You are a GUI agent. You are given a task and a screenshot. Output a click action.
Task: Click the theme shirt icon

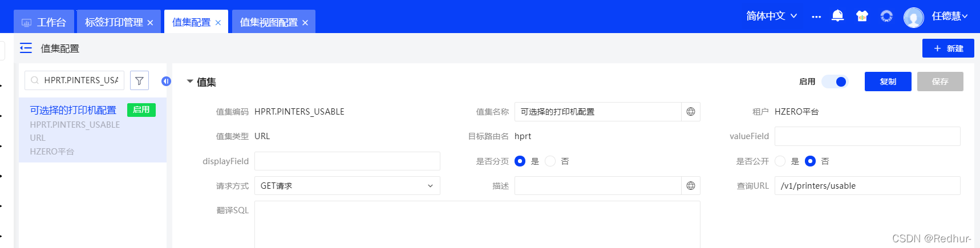(x=862, y=16)
